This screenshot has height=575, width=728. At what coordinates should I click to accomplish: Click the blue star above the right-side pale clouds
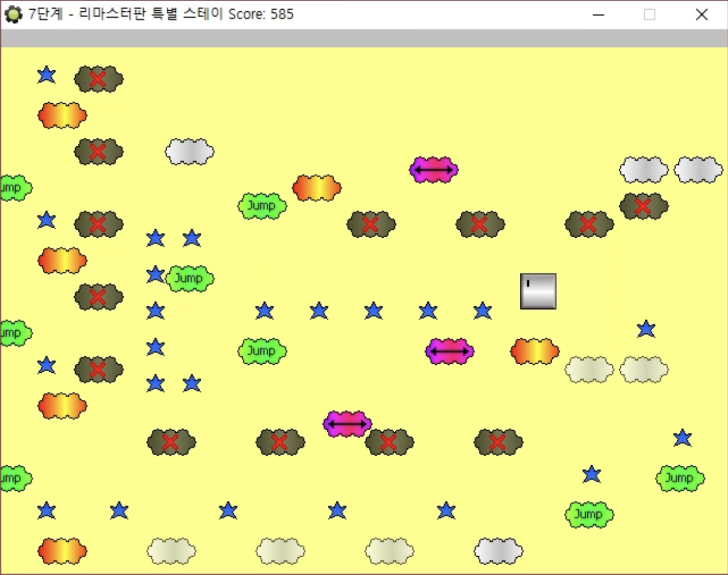click(646, 329)
